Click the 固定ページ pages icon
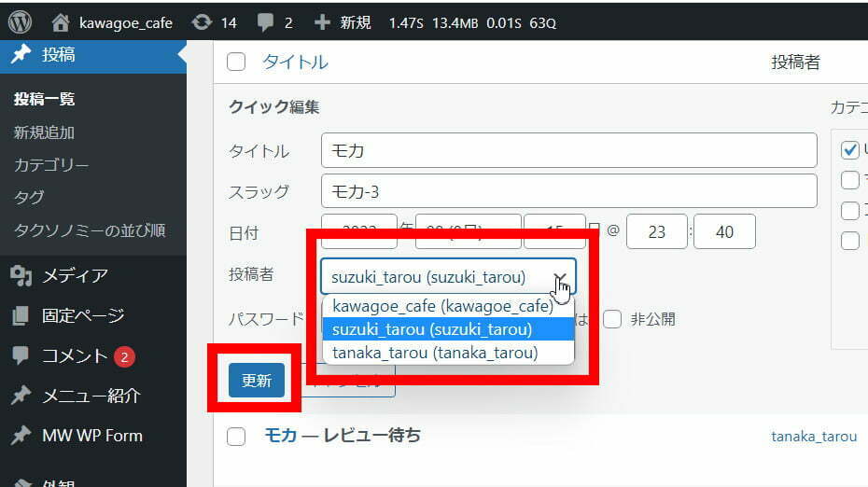Viewport: 868px width, 487px height. pyautogui.click(x=21, y=315)
